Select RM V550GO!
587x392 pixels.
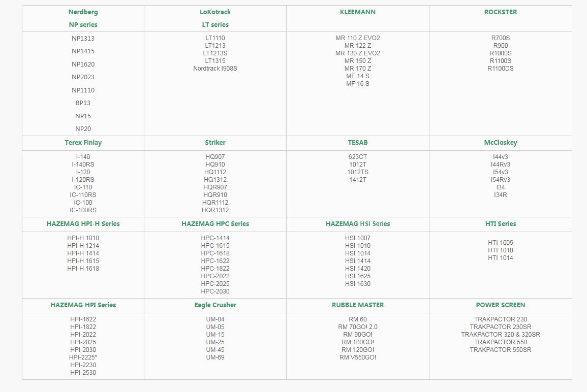[x=357, y=357]
